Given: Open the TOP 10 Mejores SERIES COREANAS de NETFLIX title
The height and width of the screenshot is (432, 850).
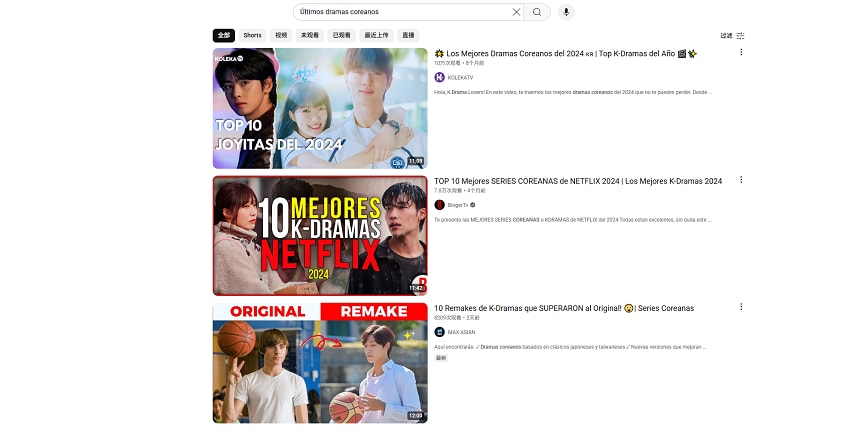Looking at the screenshot, I should tap(578, 181).
